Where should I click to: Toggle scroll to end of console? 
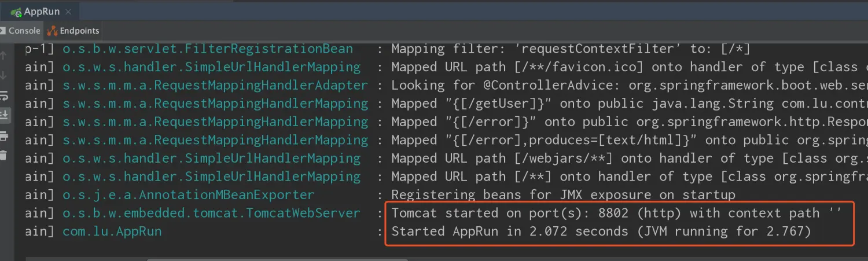click(x=3, y=115)
